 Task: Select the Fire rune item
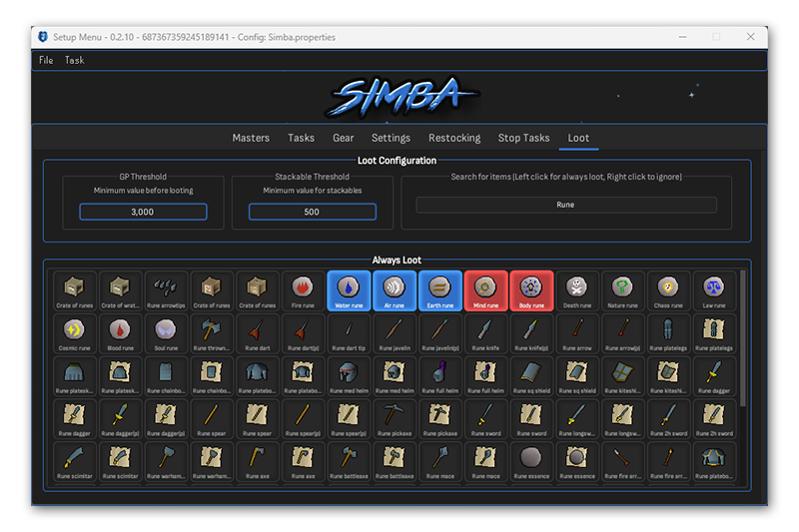click(x=303, y=290)
